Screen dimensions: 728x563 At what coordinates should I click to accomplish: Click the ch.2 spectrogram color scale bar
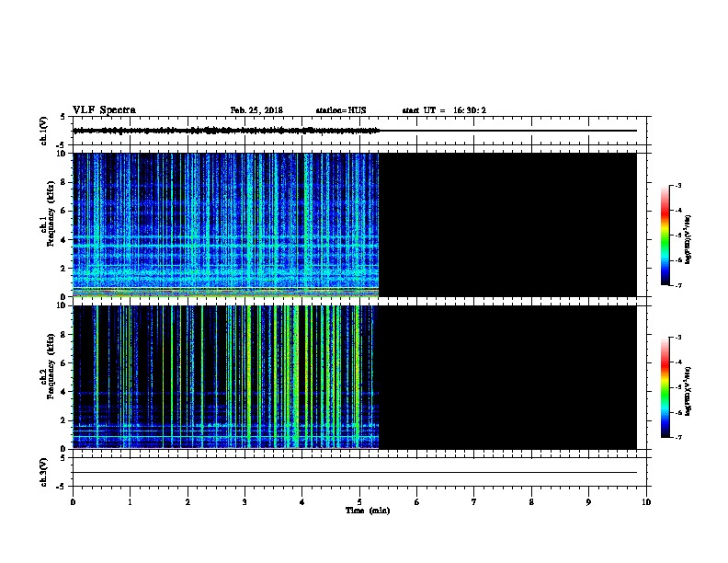click(665, 387)
